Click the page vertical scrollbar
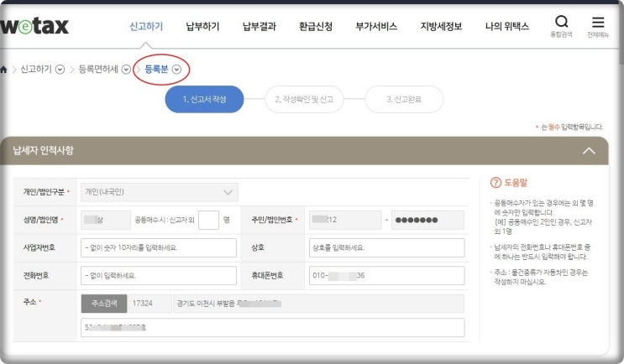The width and height of the screenshot is (624, 364). 621,34
